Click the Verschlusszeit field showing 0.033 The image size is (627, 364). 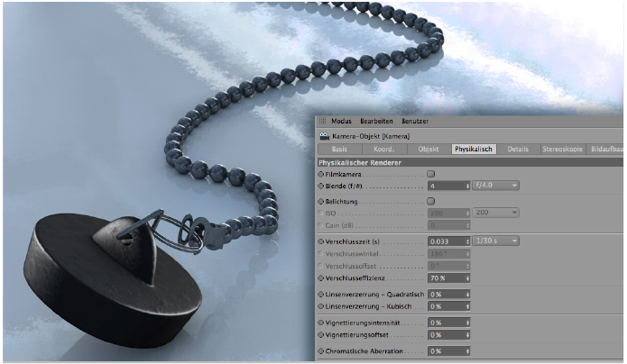click(x=447, y=241)
